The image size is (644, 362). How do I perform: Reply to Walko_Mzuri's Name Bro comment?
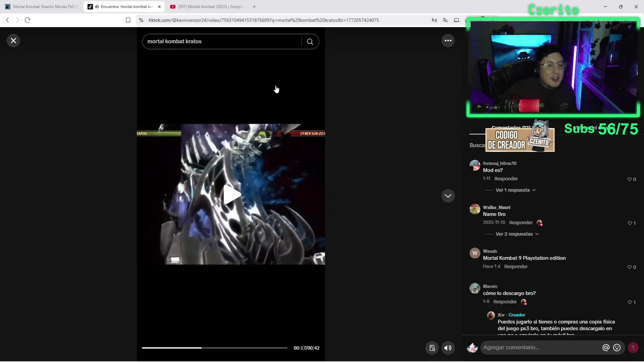[x=521, y=223]
